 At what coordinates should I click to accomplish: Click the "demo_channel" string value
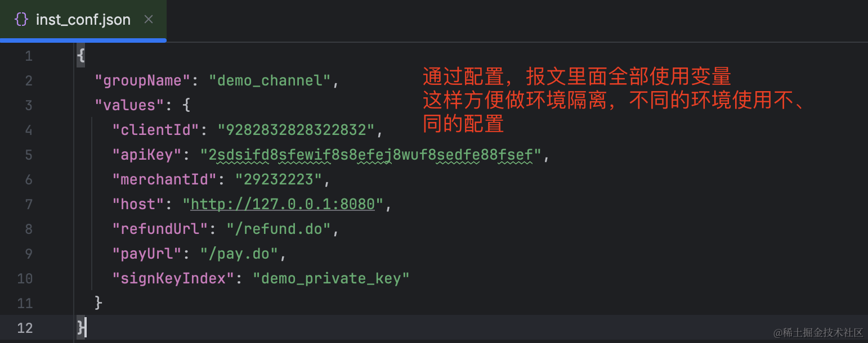pyautogui.click(x=270, y=80)
